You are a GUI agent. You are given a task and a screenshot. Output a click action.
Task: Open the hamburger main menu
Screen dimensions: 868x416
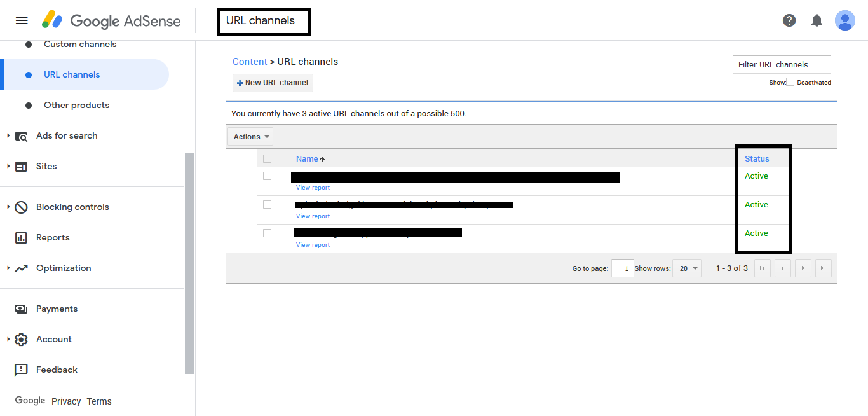coord(22,20)
